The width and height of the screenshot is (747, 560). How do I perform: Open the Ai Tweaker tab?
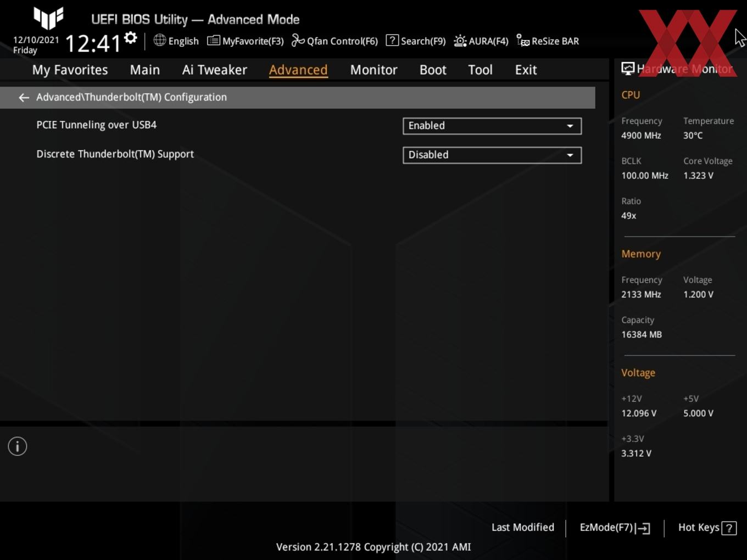(x=215, y=70)
